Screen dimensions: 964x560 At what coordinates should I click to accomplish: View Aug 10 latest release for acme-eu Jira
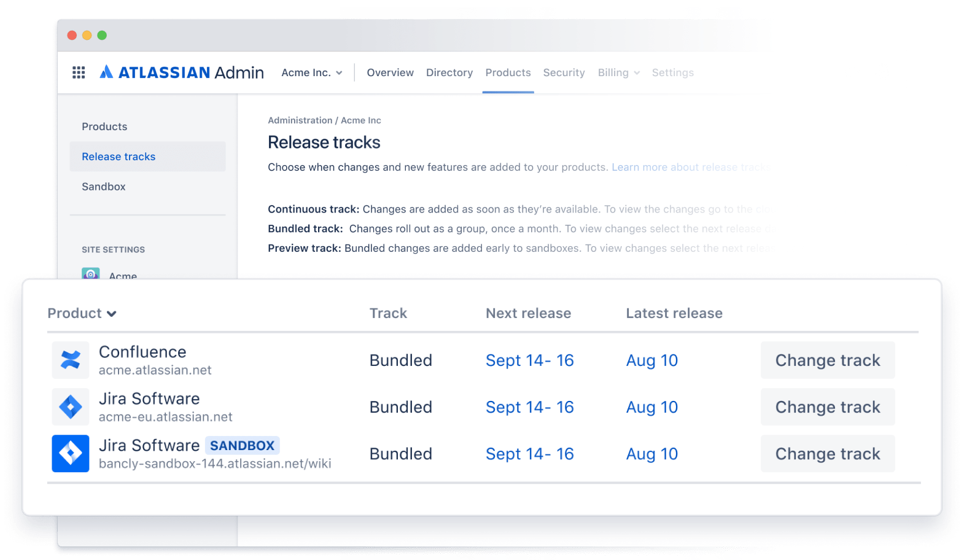pyautogui.click(x=651, y=407)
